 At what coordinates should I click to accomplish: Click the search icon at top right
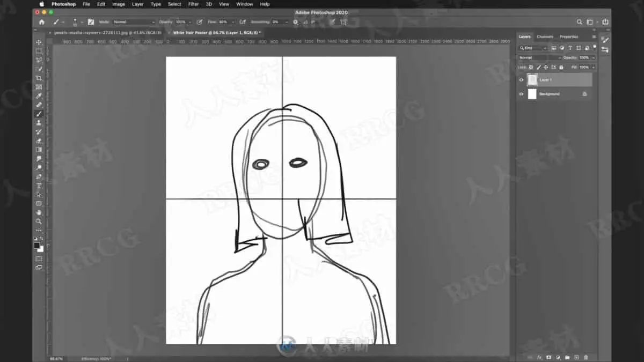pyautogui.click(x=580, y=22)
